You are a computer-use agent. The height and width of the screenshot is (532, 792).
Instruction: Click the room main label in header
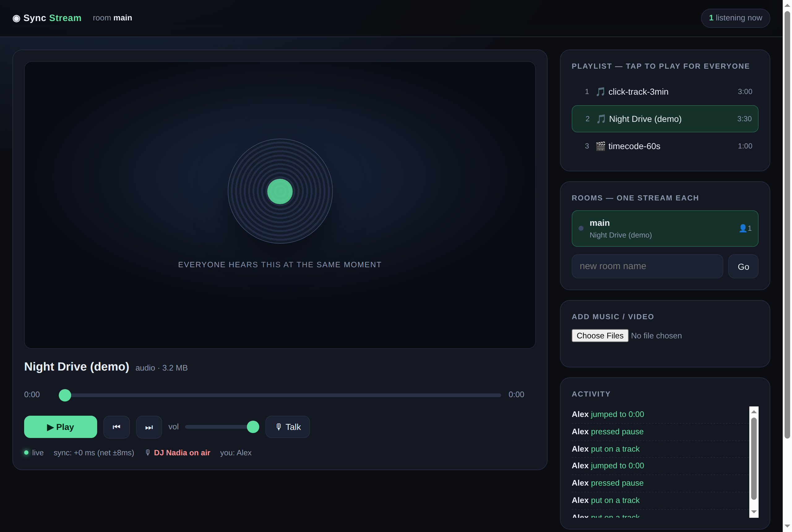pyautogui.click(x=112, y=18)
